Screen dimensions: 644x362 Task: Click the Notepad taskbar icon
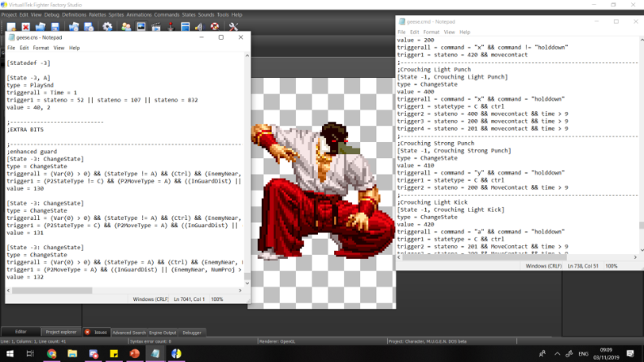[155, 353]
